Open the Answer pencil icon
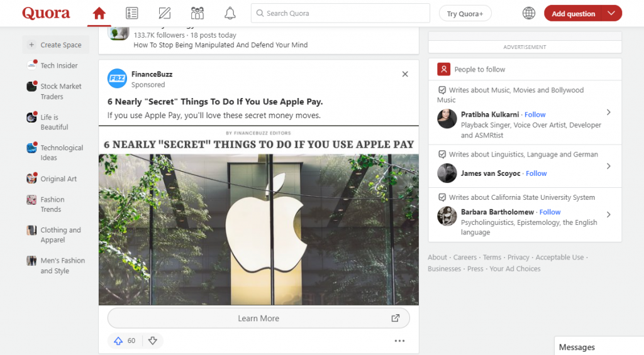 (x=165, y=14)
